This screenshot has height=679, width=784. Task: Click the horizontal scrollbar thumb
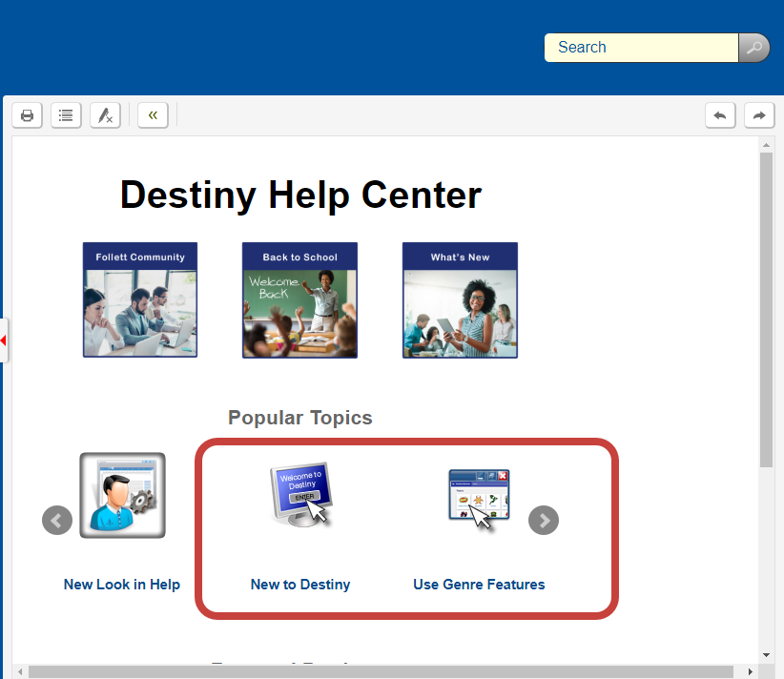click(x=381, y=671)
